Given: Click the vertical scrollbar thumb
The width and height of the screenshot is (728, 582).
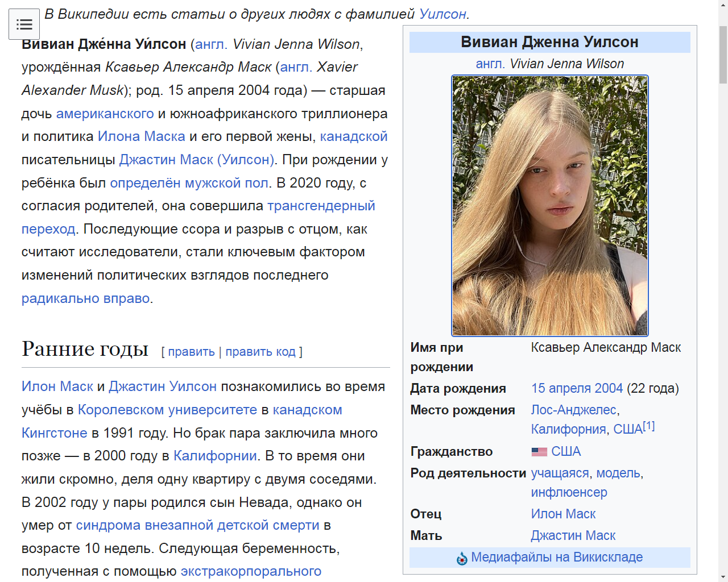Looking at the screenshot, I should (723, 55).
